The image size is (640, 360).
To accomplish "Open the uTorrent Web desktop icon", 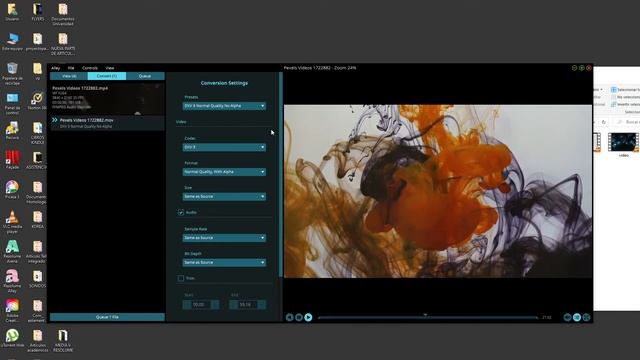I will [12, 338].
